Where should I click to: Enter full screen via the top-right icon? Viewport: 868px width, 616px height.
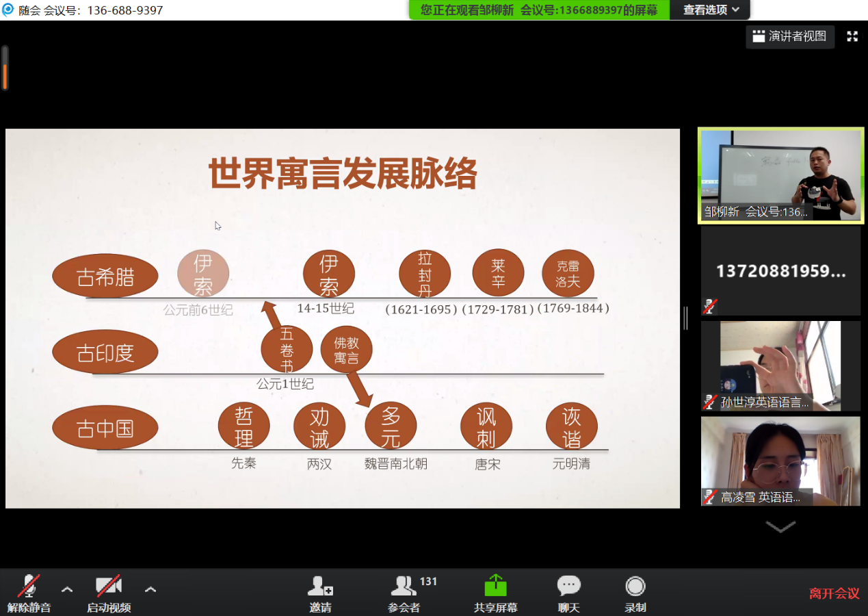pos(852,37)
